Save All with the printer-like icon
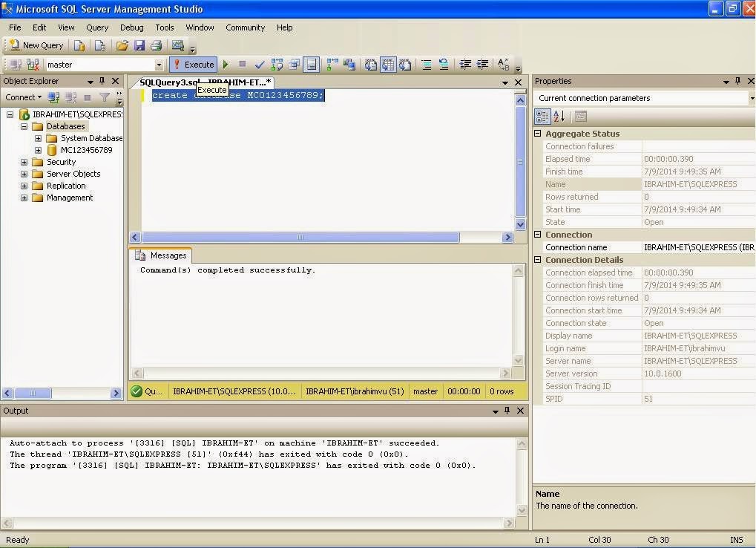The image size is (756, 548). [156, 45]
